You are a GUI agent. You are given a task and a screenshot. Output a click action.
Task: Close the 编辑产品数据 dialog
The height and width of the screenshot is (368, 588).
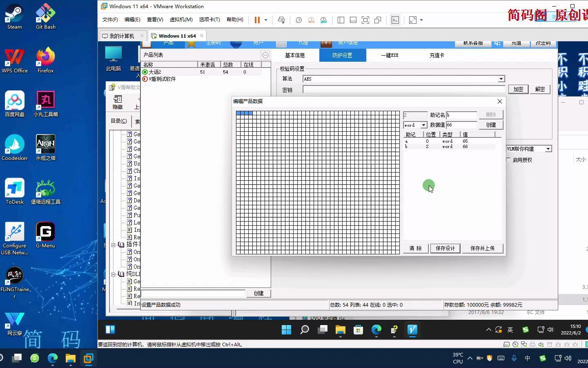tap(500, 101)
